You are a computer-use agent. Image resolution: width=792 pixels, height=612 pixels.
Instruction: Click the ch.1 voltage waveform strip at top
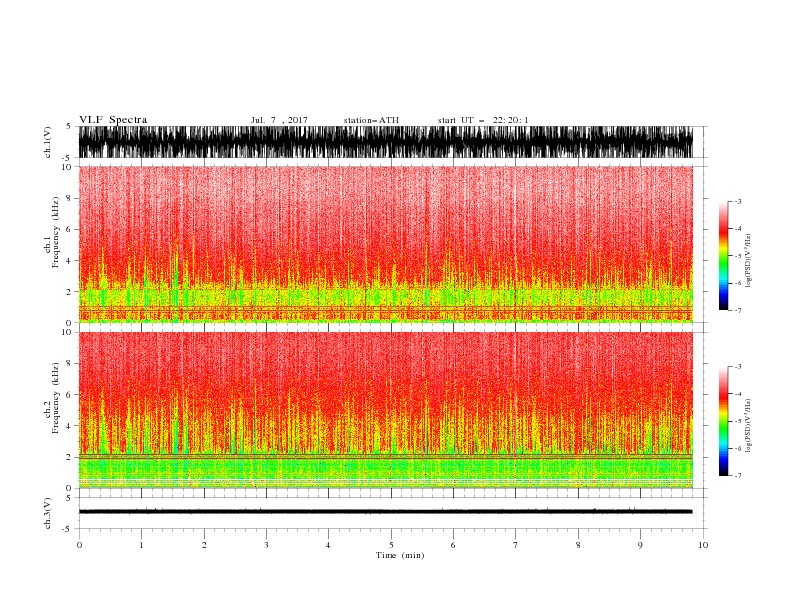pyautogui.click(x=386, y=142)
